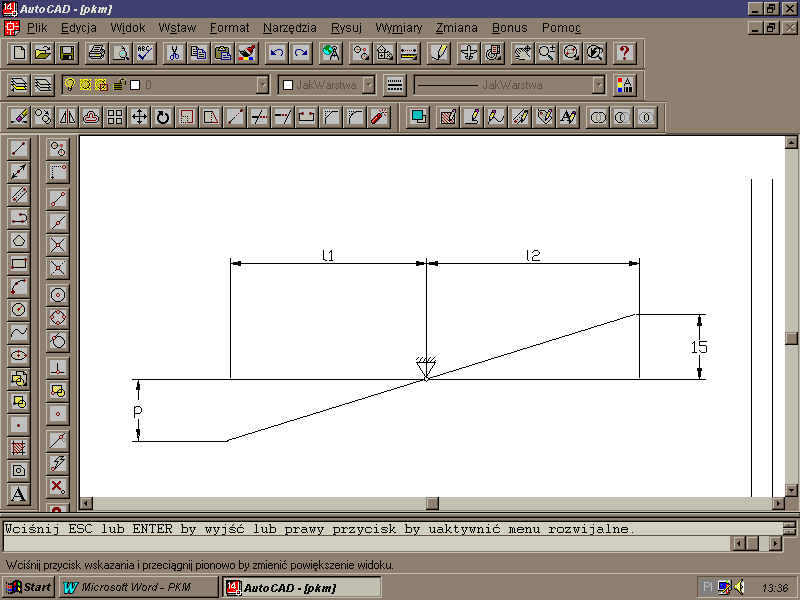The height and width of the screenshot is (600, 800).
Task: Select the Rotate modify tool
Action: coord(163,117)
